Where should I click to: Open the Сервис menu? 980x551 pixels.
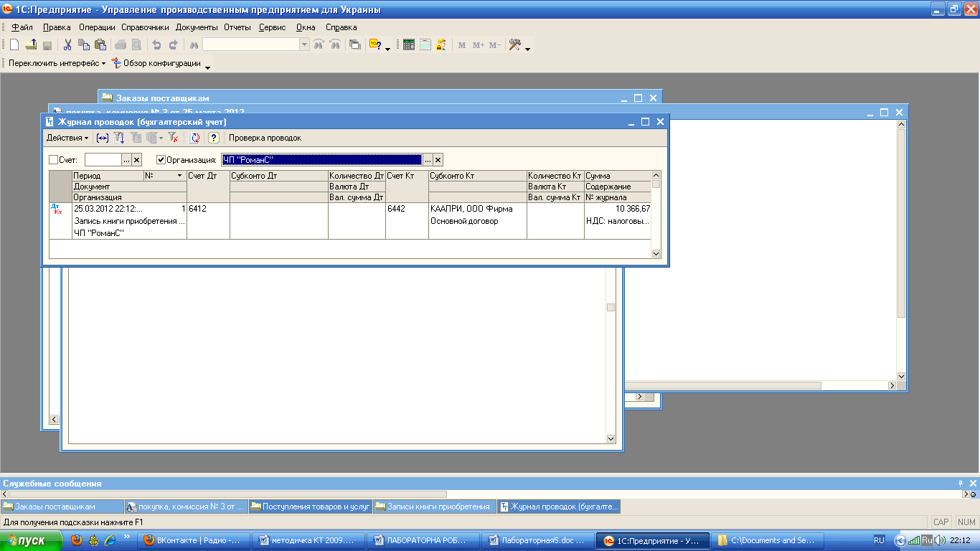point(273,27)
